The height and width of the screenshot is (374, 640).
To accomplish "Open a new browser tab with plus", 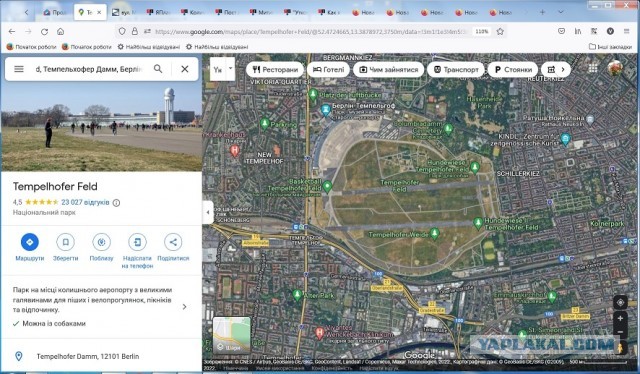I will [542, 12].
